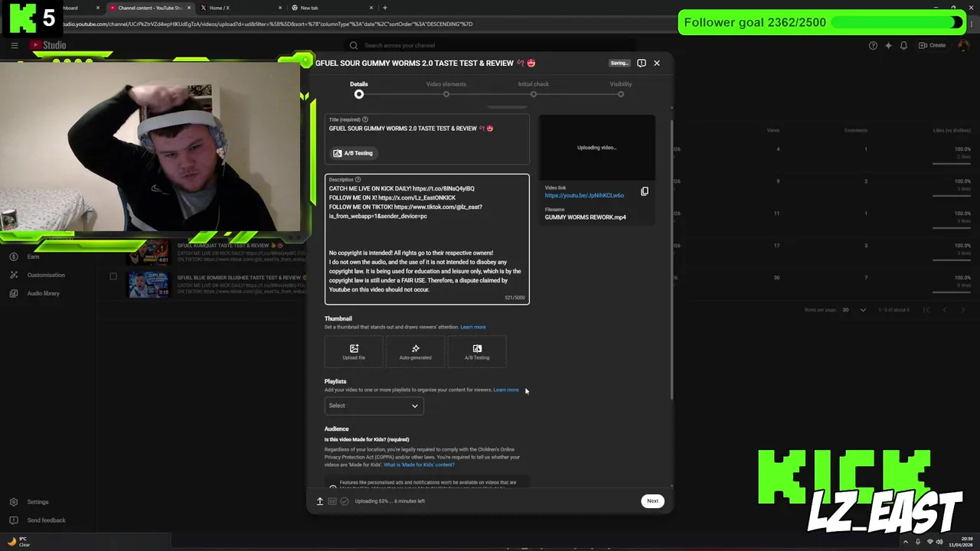
Task: Open What is 'Made for Kids' content link
Action: [x=419, y=465]
